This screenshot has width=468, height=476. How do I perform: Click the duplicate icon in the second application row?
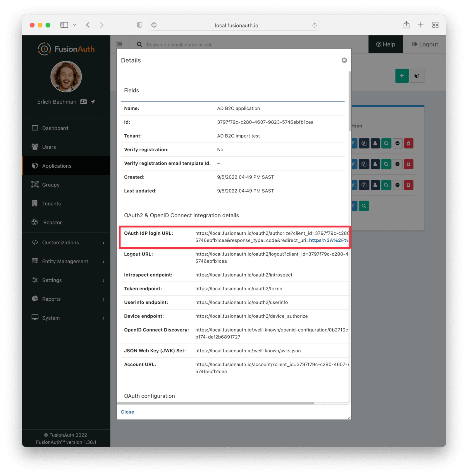point(364,164)
